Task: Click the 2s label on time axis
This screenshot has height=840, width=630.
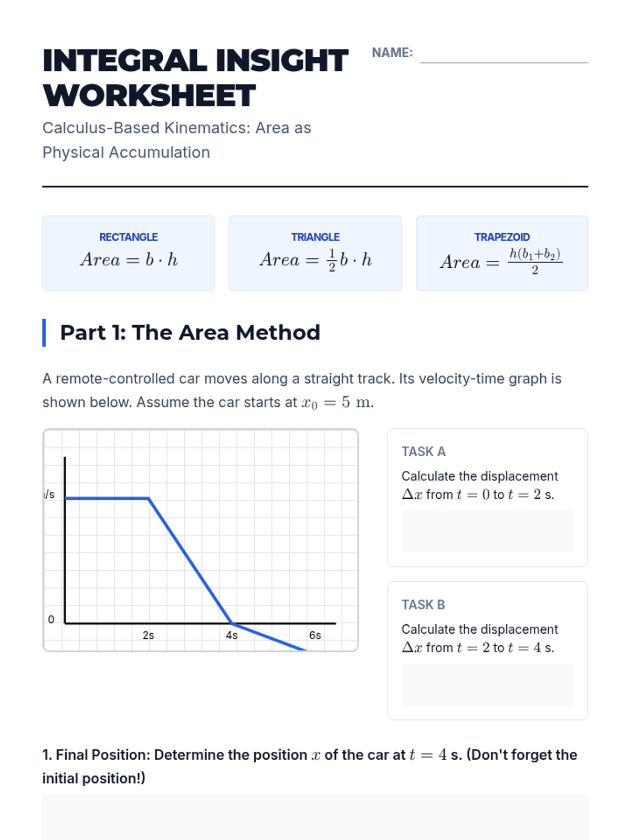Action: pos(148,635)
